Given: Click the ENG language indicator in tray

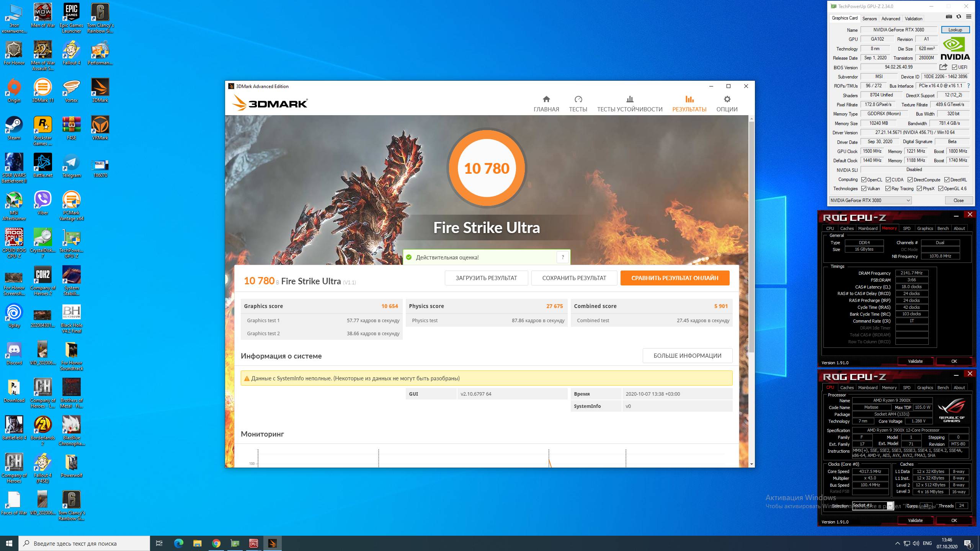Looking at the screenshot, I should click(927, 543).
